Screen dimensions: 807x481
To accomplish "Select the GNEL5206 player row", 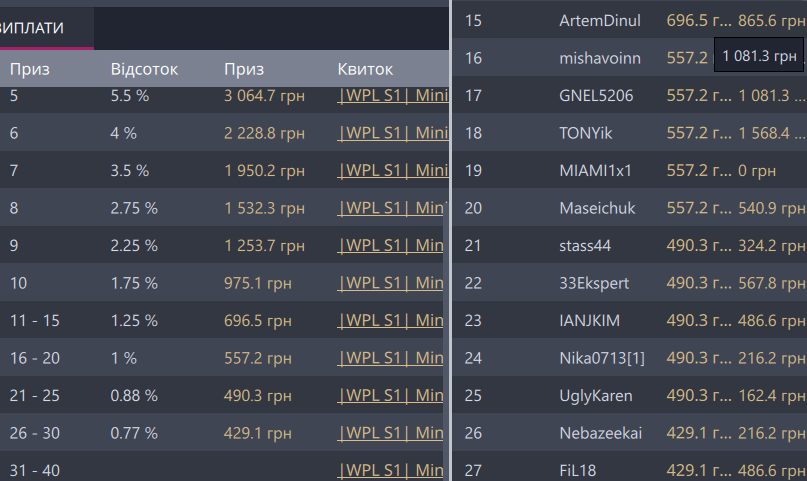I will point(598,96).
